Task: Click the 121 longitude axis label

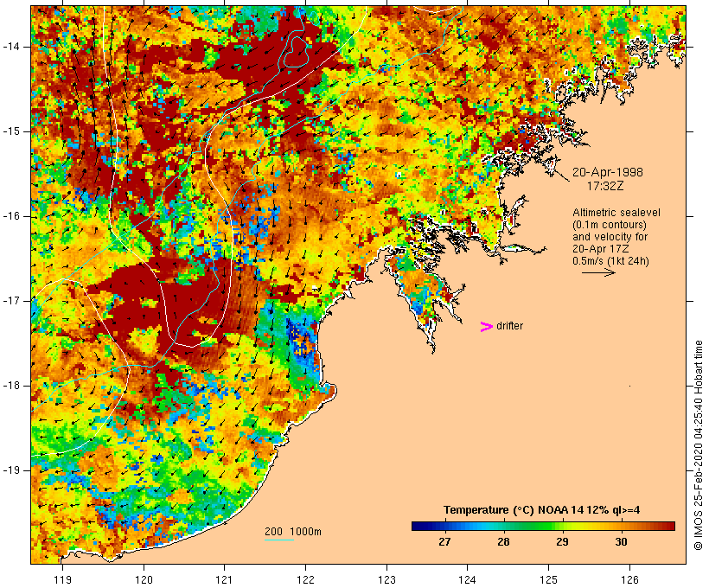Action: (224, 579)
